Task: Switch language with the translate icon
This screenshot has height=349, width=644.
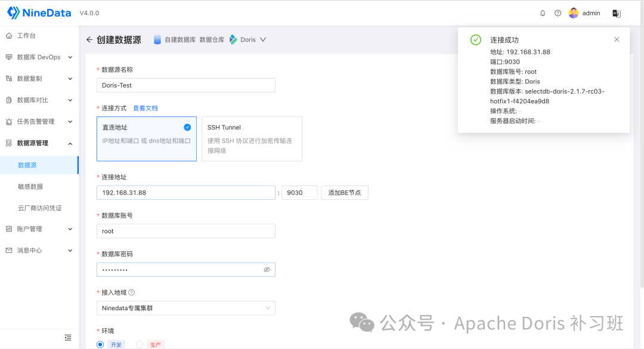Action: pos(617,13)
